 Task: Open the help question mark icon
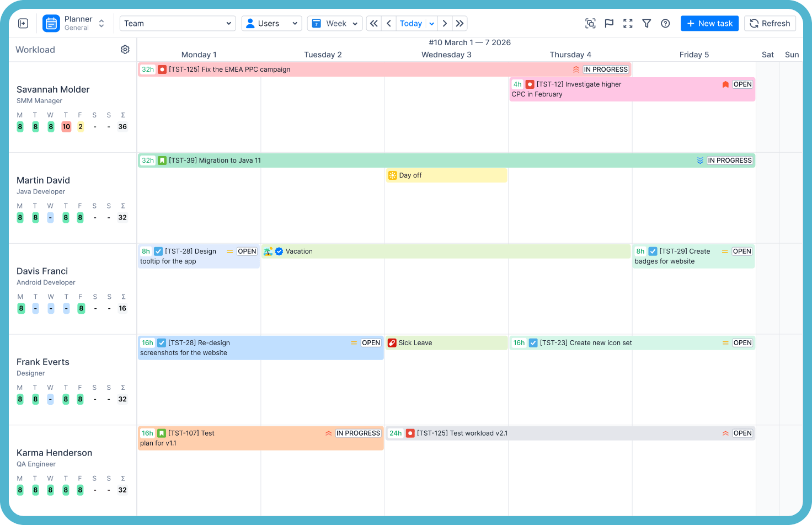[665, 23]
